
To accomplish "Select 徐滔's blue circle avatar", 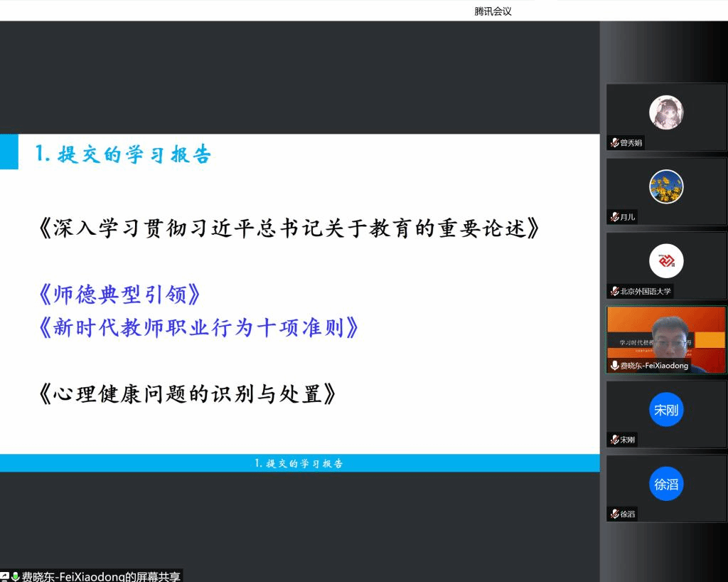I will point(666,485).
